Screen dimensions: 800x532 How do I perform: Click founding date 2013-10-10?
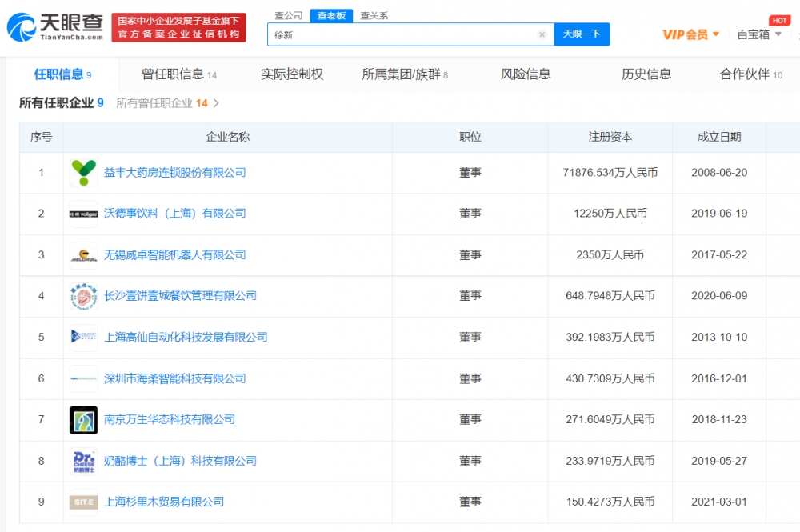719,337
